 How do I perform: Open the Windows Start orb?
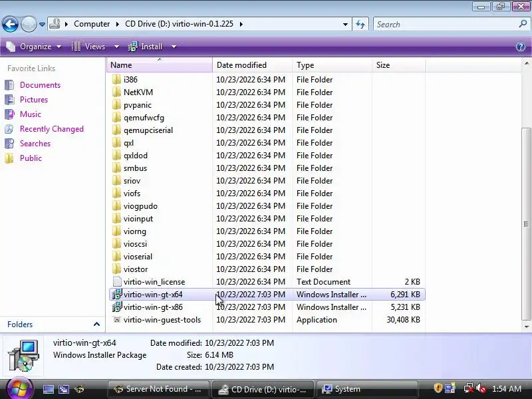[19, 389]
